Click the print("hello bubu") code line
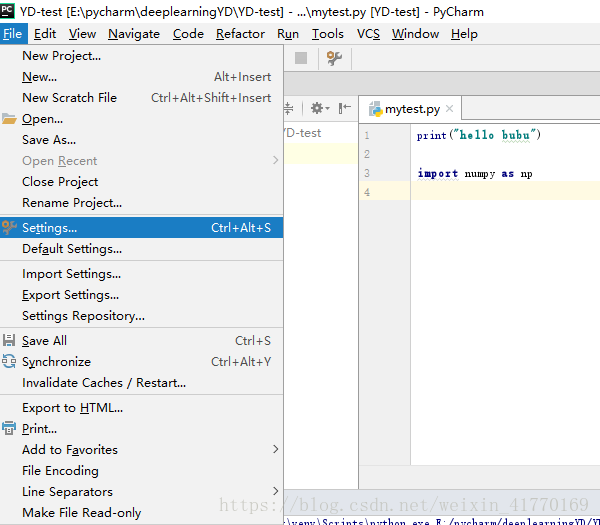Screen dimensions: 600x525 (479, 135)
